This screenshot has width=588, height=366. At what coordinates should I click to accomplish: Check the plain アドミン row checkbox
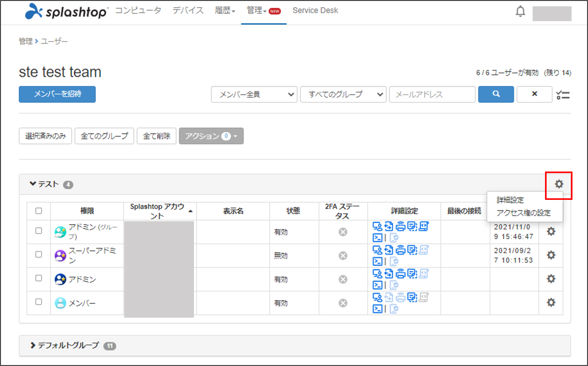pos(38,278)
